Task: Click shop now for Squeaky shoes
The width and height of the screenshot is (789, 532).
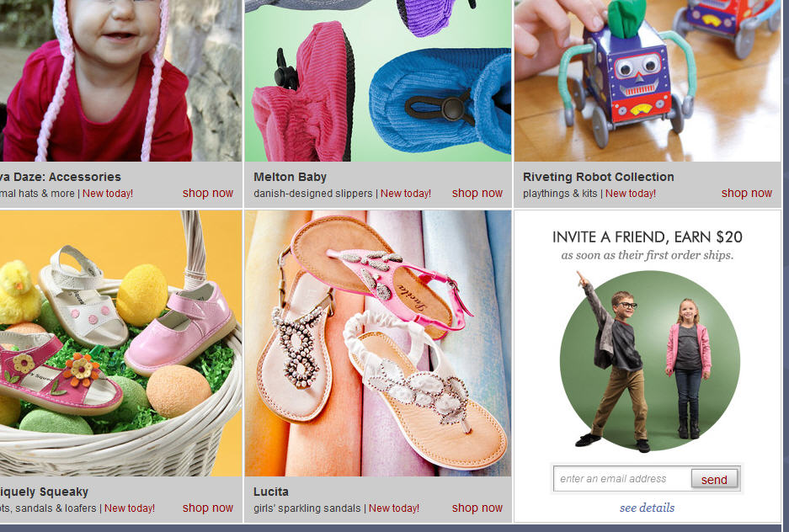Action: coord(208,508)
